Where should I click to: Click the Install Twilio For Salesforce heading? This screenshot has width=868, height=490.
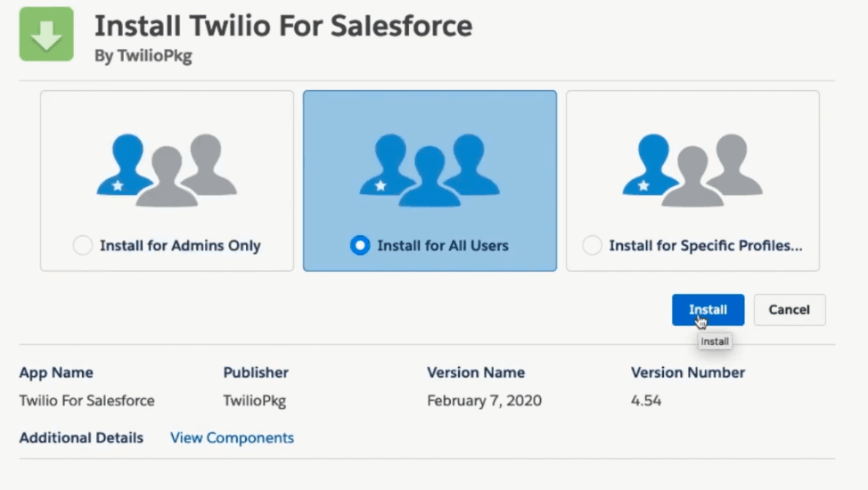click(x=283, y=25)
